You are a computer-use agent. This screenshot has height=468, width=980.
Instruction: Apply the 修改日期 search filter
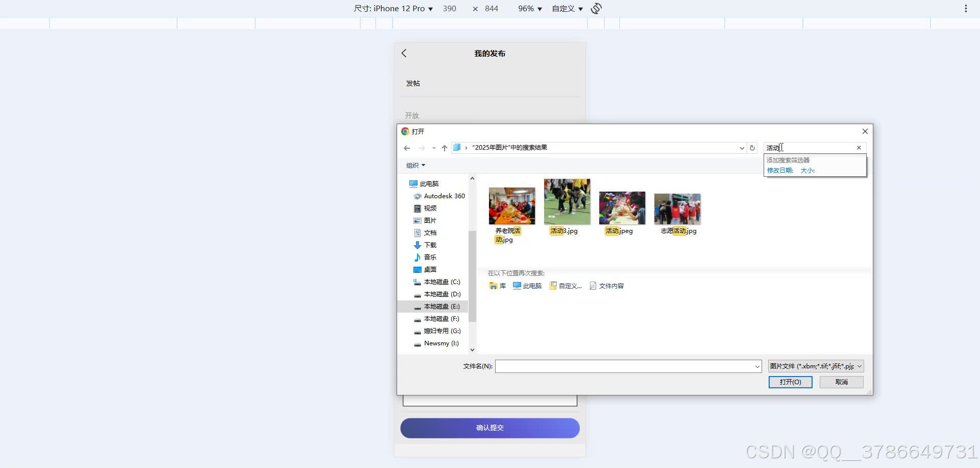coord(779,170)
